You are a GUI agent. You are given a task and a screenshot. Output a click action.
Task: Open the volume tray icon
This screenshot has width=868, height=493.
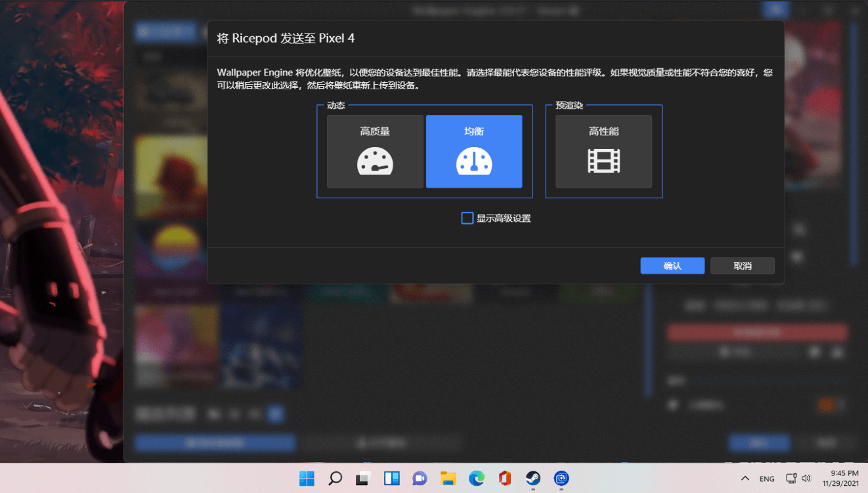coord(806,479)
